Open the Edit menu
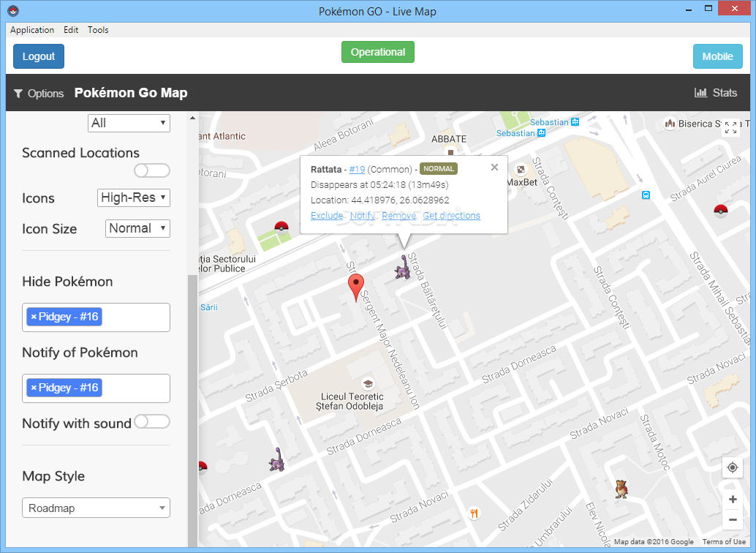Screen dimensions: 756x553 [x=71, y=30]
